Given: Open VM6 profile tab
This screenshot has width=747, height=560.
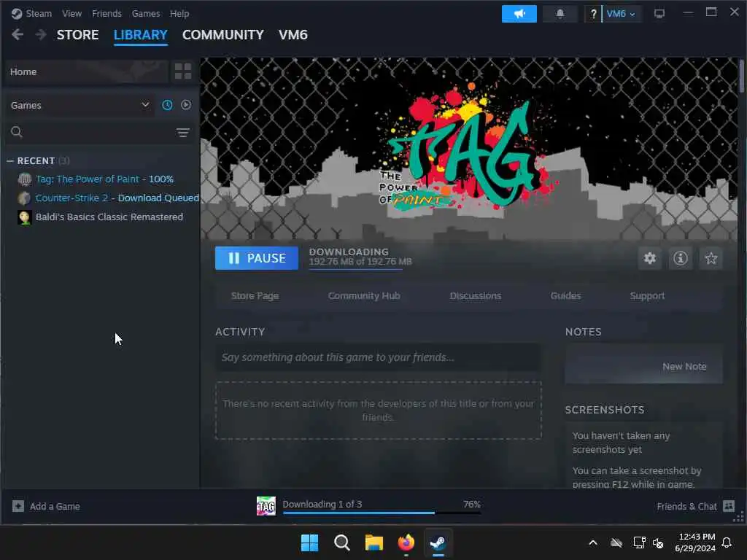Looking at the screenshot, I should [293, 35].
